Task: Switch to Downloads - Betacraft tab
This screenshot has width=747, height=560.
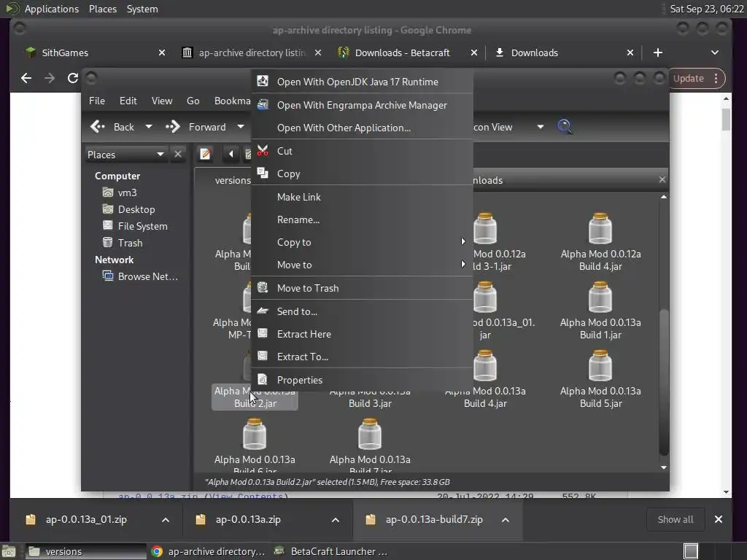Action: tap(402, 52)
